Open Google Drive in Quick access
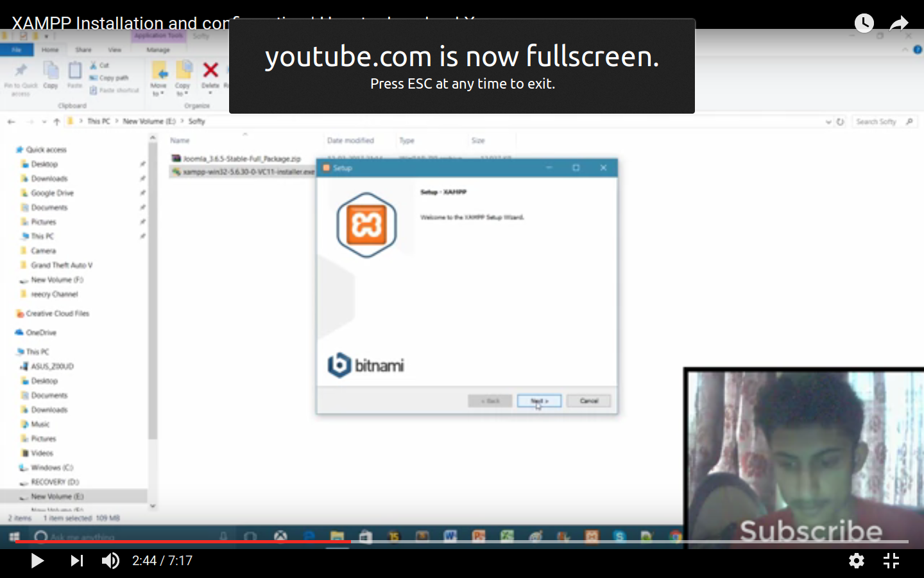924x578 pixels. tap(48, 193)
